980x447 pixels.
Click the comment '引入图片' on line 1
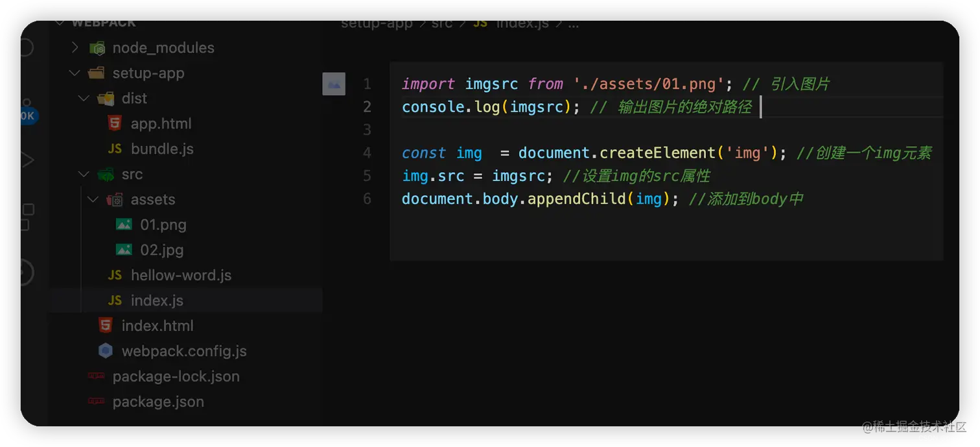[800, 84]
